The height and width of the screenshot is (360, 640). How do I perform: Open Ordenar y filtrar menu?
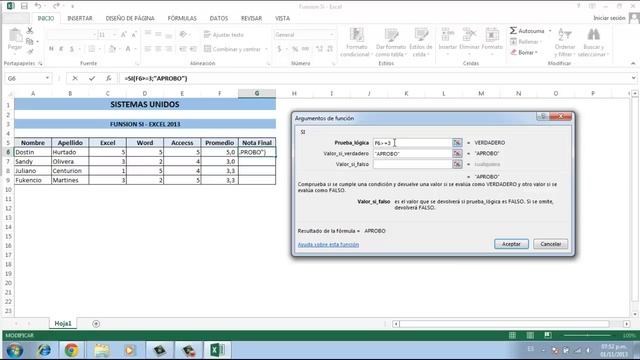click(x=564, y=42)
